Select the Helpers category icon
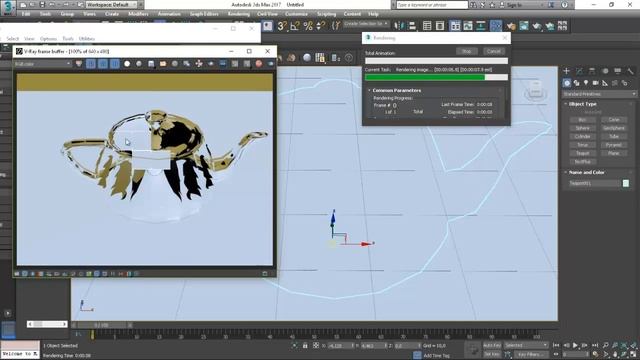Screen dimensions: 640x360 (x=605, y=83)
